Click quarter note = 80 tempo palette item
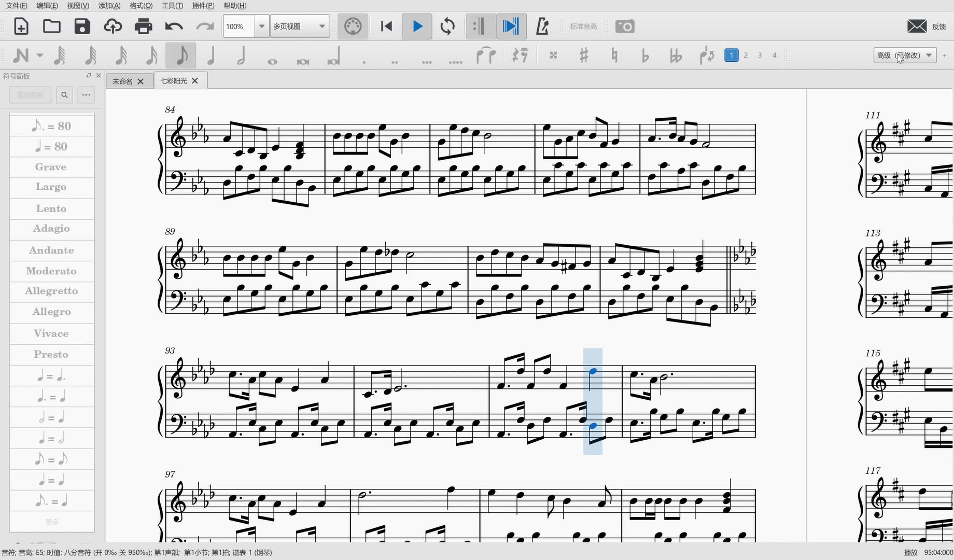This screenshot has height=560, width=954. [51, 147]
